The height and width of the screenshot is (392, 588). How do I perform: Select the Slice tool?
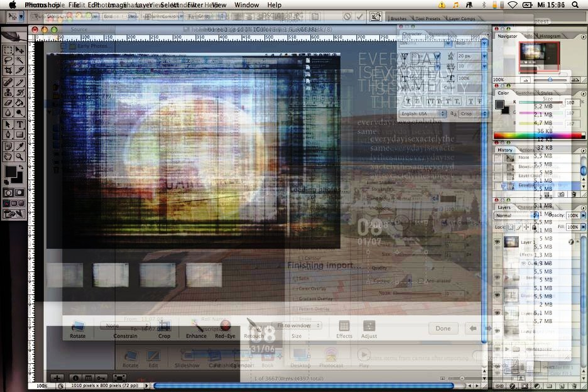pos(19,70)
